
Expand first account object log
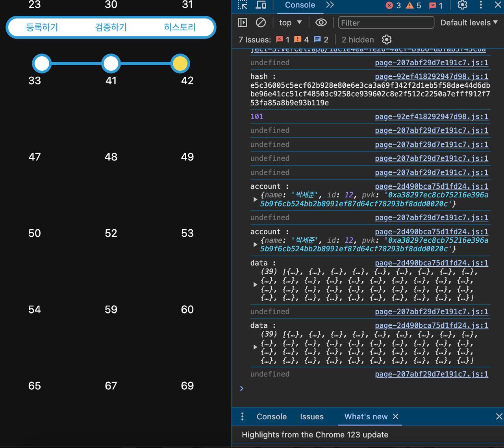255,199
